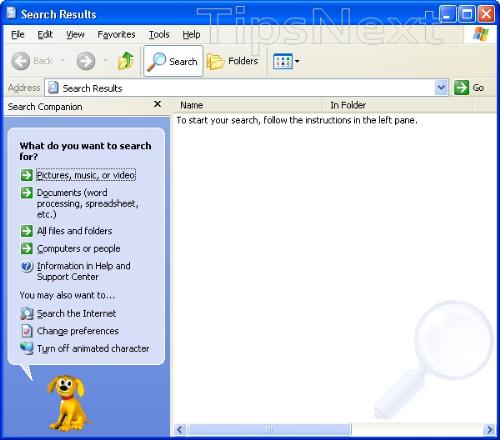Open the File menu
This screenshot has height=440, width=500.
coord(18,34)
